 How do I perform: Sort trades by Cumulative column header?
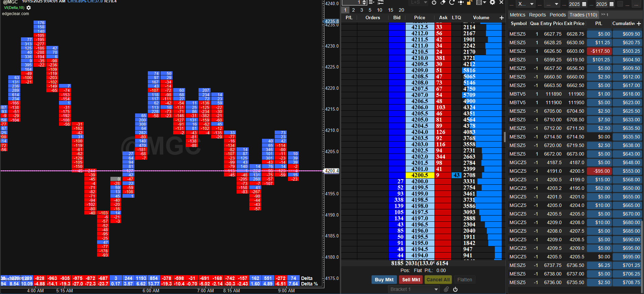(624, 24)
